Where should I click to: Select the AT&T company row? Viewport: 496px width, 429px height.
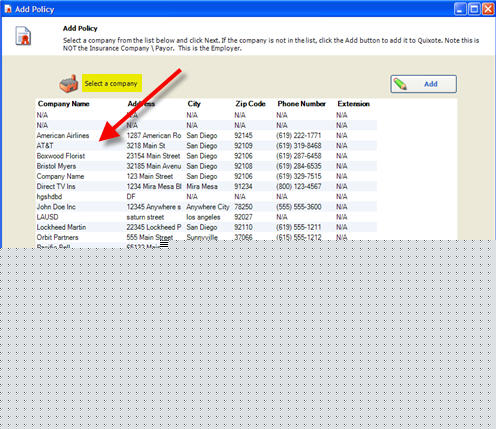[206, 146]
